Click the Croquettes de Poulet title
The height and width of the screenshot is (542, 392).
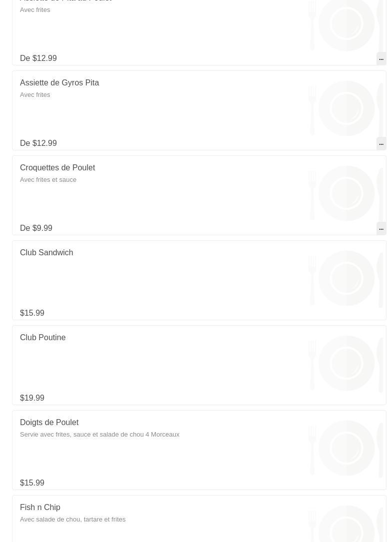click(57, 168)
